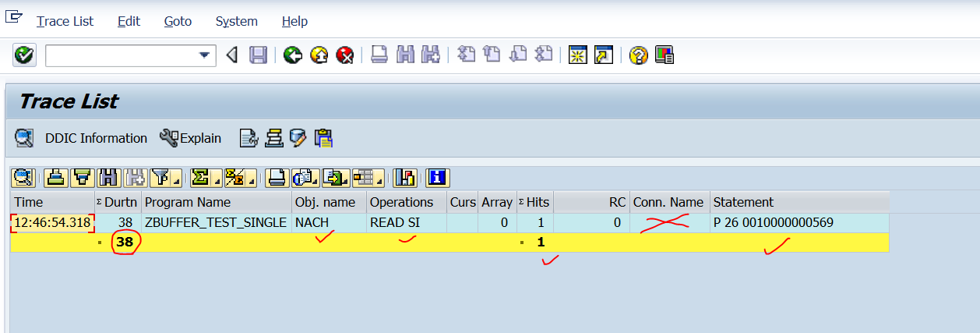Click the Previous Page icon
This screenshot has width=980, height=333.
point(492,55)
